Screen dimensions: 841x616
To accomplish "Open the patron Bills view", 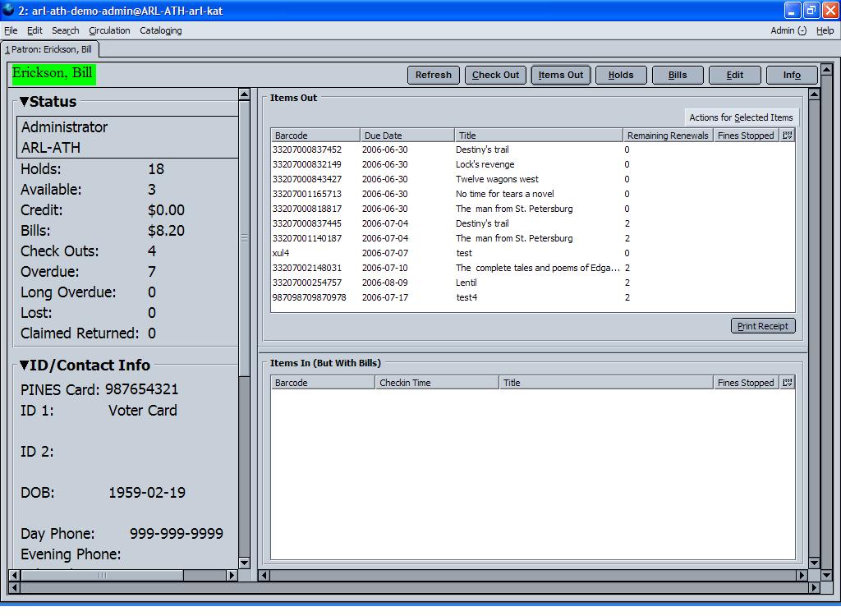I will [x=678, y=75].
